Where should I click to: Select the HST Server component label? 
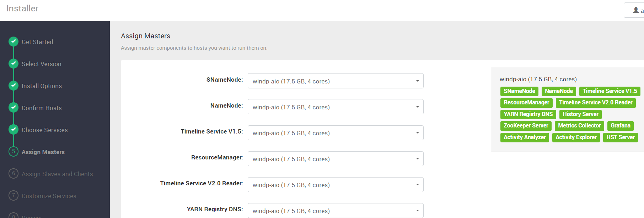621,137
